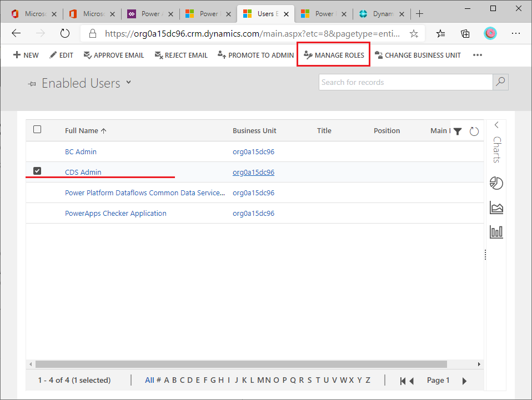Open PowerApps Checker Application user
The width and height of the screenshot is (532, 400).
coord(116,214)
